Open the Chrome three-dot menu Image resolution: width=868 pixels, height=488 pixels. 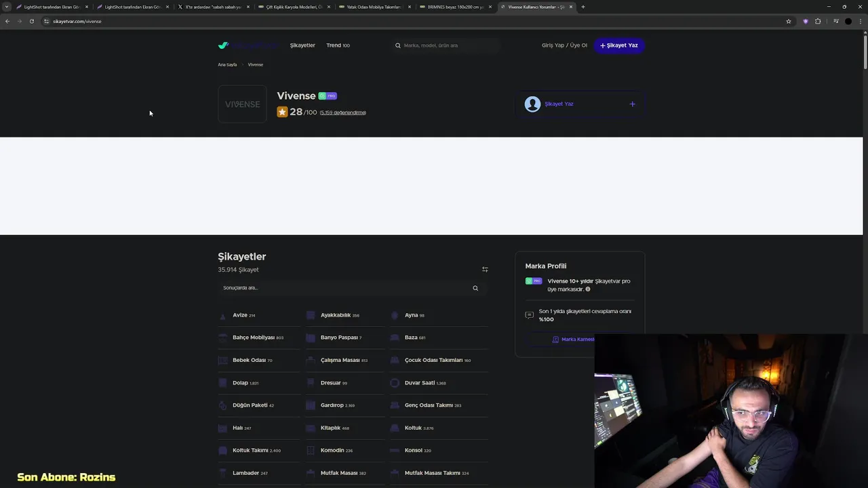(x=861, y=21)
